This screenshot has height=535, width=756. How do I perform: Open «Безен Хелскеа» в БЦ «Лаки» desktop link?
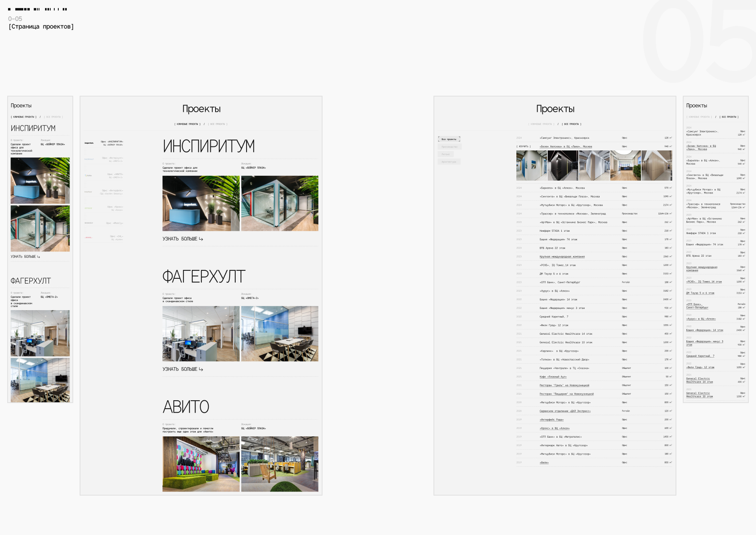pyautogui.click(x=566, y=146)
